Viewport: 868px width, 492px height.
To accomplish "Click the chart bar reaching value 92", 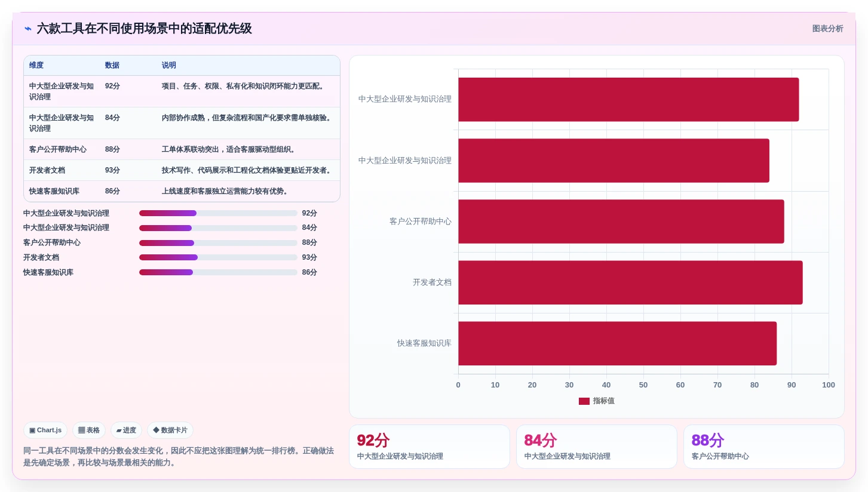I will click(628, 100).
